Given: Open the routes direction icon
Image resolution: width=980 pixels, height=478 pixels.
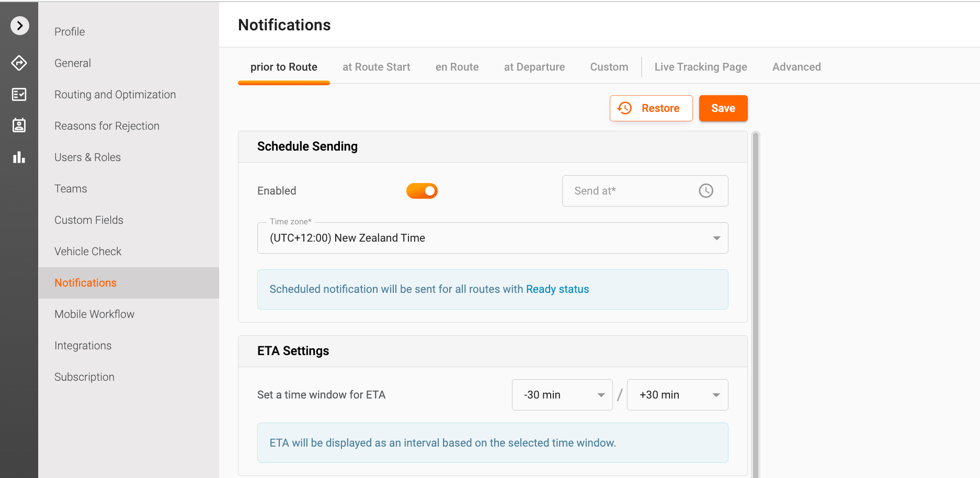Looking at the screenshot, I should 19,63.
